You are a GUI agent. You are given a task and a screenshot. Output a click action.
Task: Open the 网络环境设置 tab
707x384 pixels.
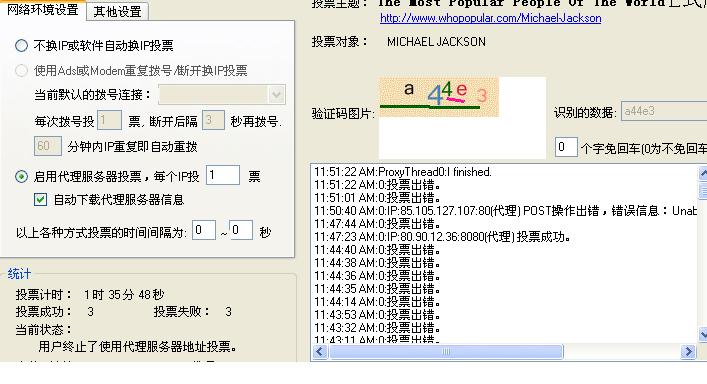click(43, 9)
